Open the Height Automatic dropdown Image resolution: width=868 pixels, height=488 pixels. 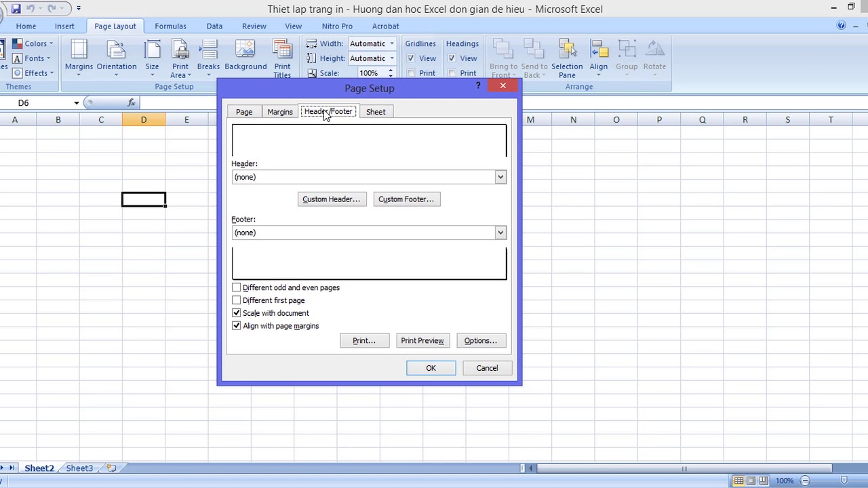391,58
